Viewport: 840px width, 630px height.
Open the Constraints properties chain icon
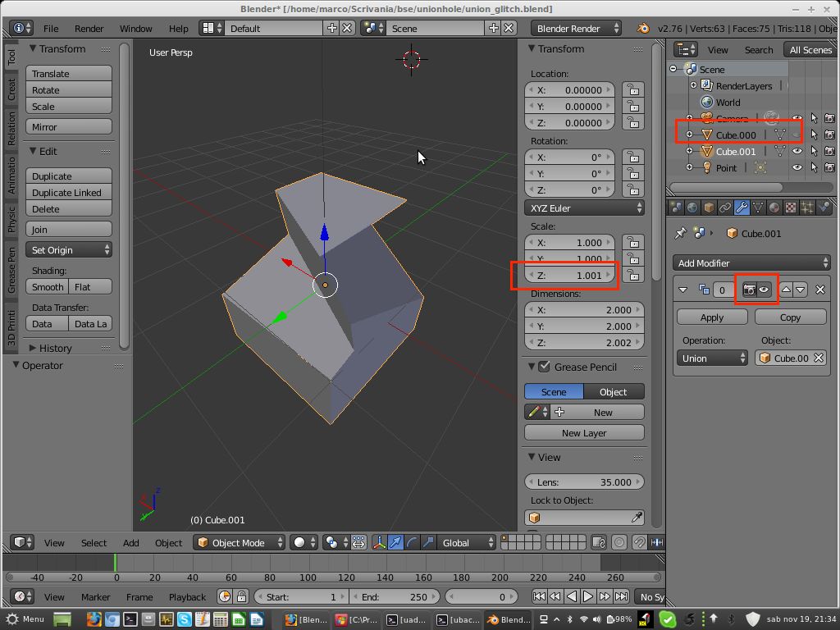tap(725, 208)
